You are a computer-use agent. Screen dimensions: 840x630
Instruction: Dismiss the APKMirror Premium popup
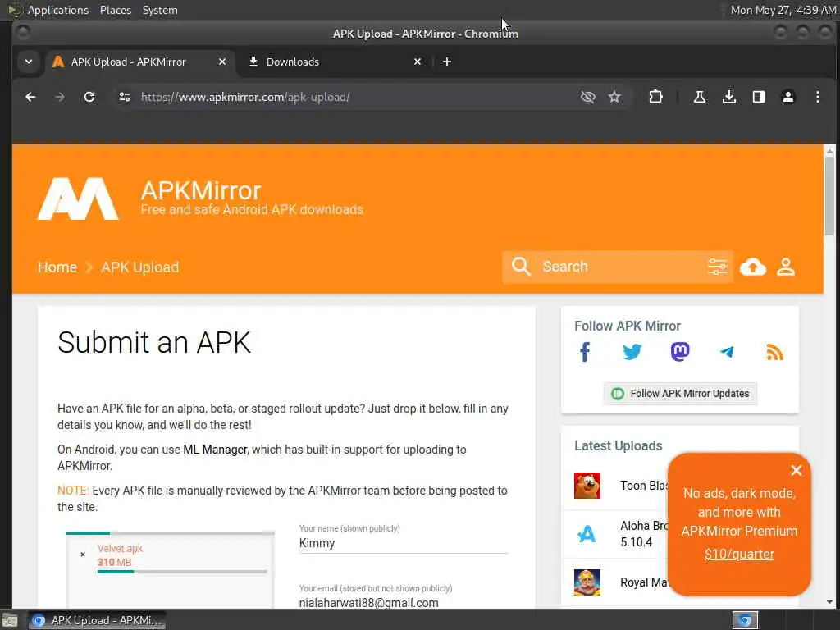tap(796, 470)
